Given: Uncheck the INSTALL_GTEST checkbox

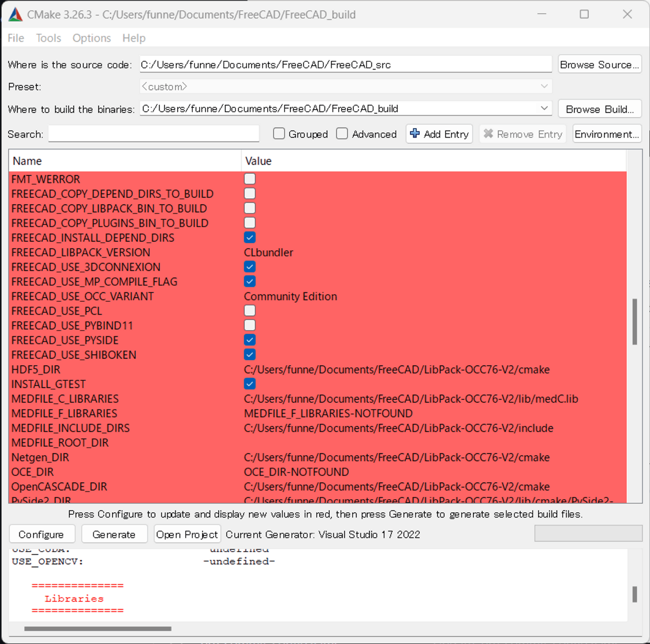Looking at the screenshot, I should 250,384.
